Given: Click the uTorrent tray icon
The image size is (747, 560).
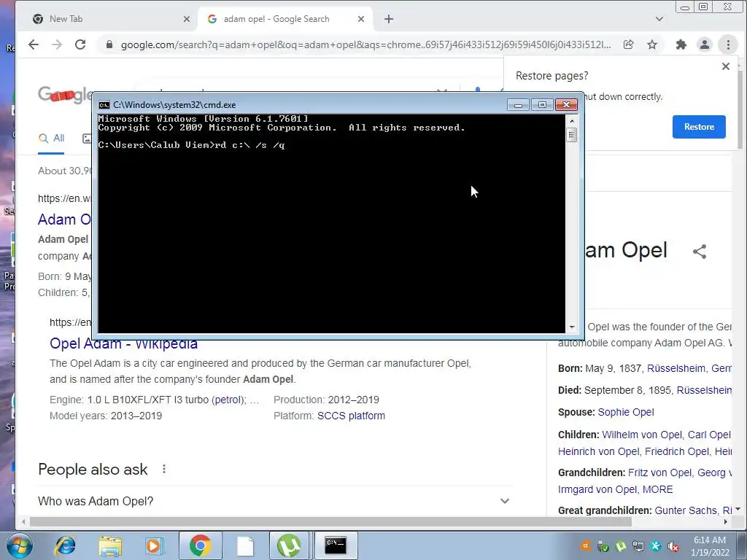Looking at the screenshot, I should tap(620, 547).
